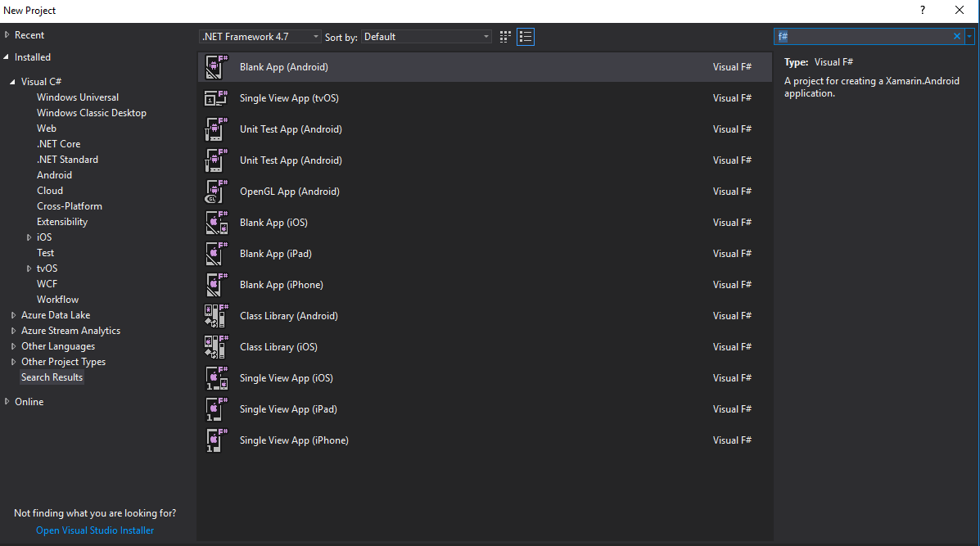Expand the Other Project Types node
The image size is (980, 546).
coord(13,362)
